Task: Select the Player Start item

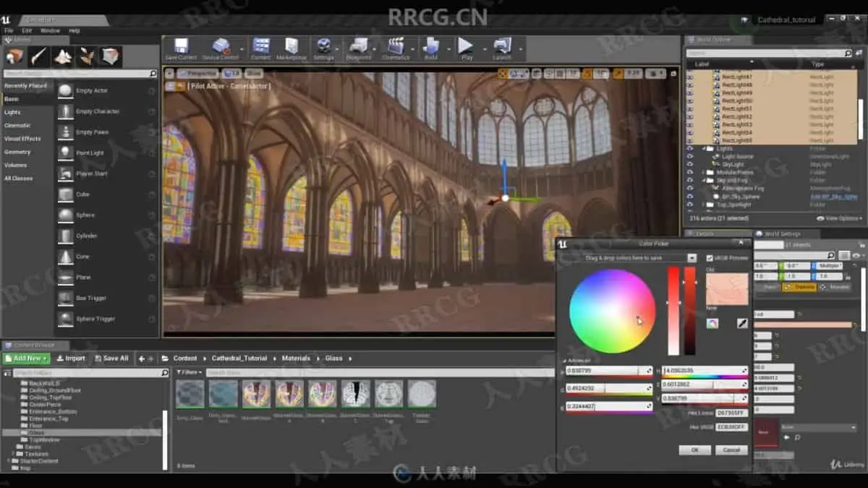Action: 107,174
